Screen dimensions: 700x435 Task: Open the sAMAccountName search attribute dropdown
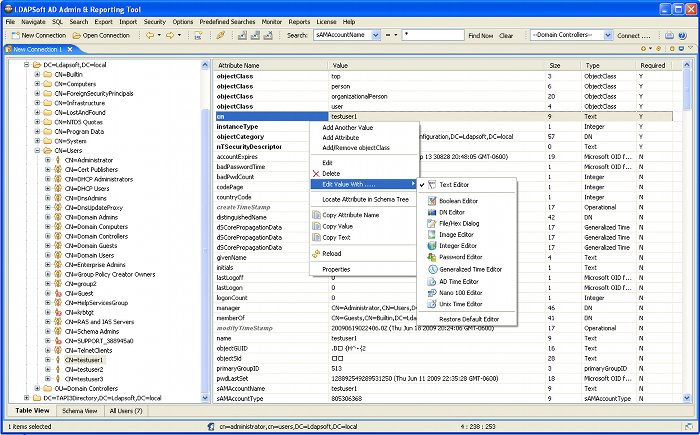pyautogui.click(x=373, y=35)
